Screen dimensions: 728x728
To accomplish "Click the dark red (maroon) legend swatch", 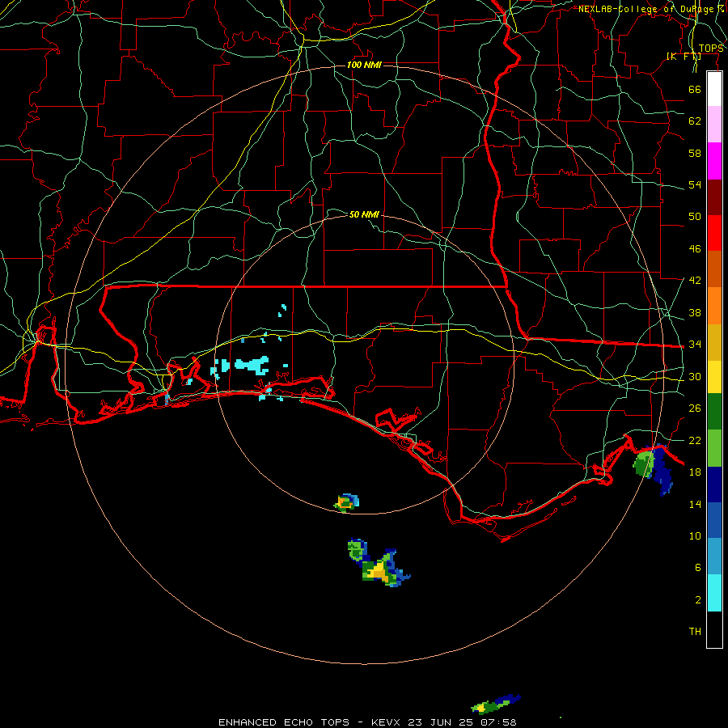I will point(714,197).
